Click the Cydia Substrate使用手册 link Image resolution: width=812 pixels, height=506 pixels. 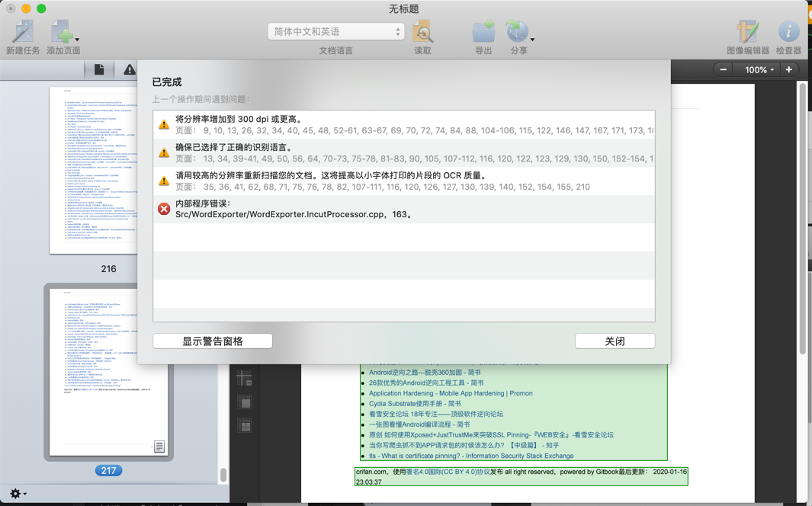(415, 404)
